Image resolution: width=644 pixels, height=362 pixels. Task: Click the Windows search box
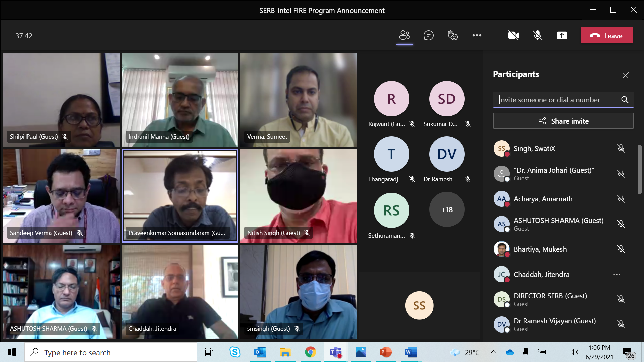click(111, 352)
